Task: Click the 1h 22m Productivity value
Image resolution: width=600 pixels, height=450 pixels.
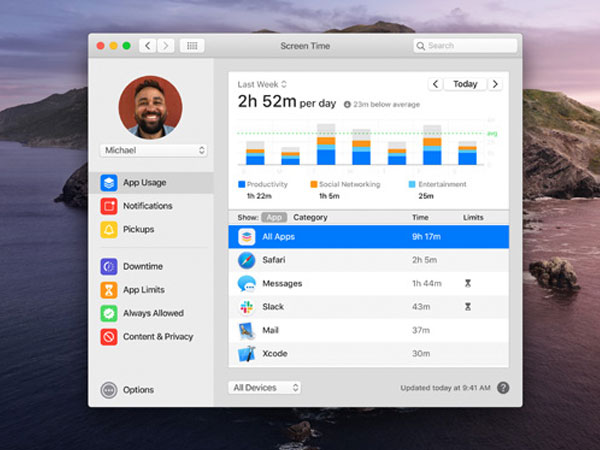Action: click(x=259, y=196)
